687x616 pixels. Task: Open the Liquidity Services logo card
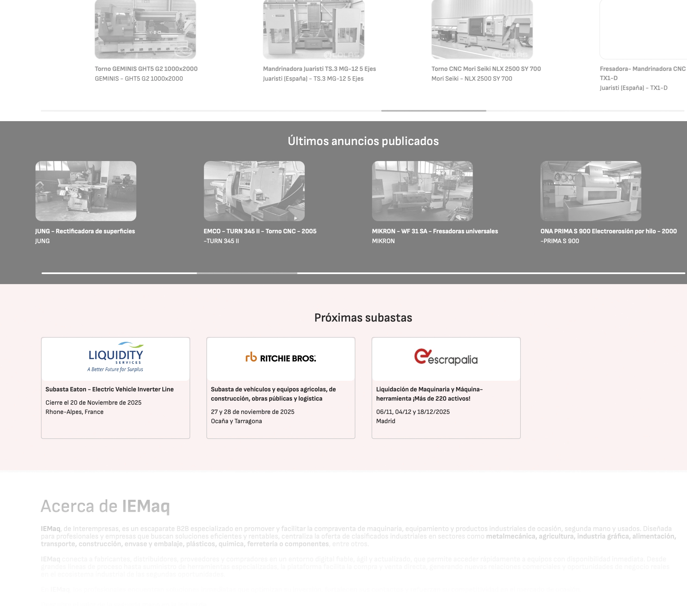point(115,357)
